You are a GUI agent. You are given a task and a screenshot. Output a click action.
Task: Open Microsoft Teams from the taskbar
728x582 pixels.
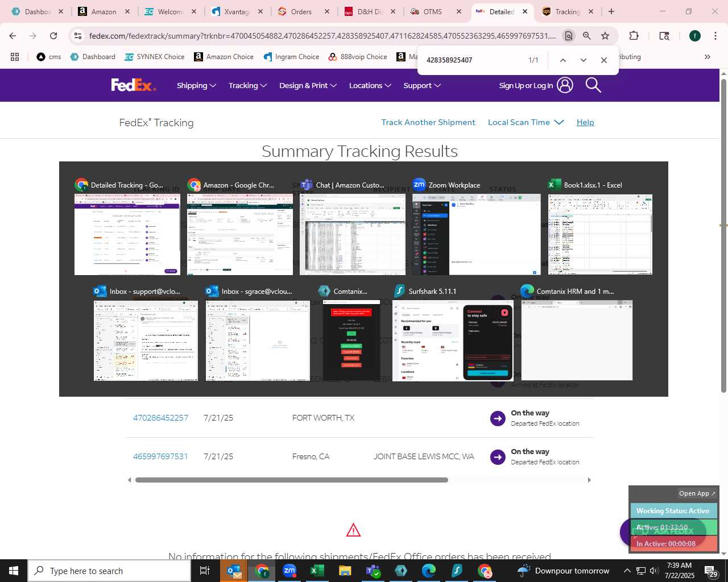click(373, 571)
